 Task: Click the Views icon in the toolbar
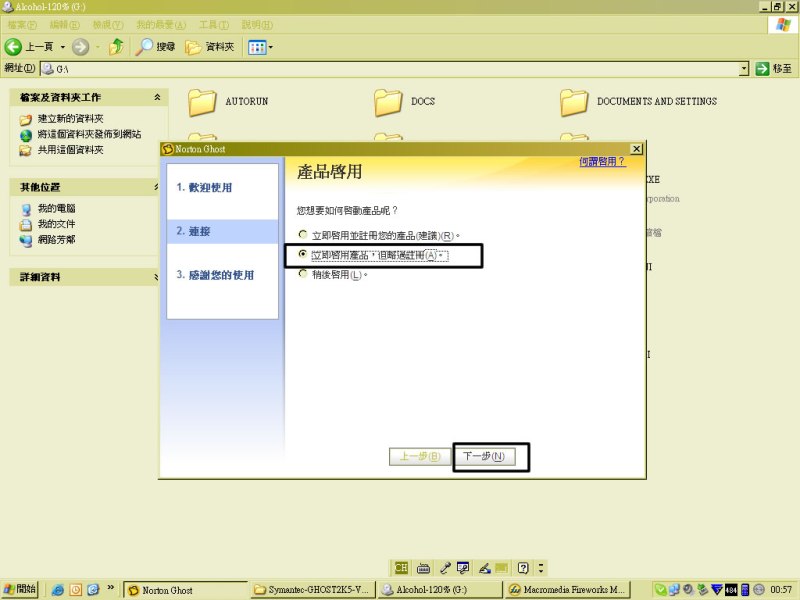(x=256, y=47)
